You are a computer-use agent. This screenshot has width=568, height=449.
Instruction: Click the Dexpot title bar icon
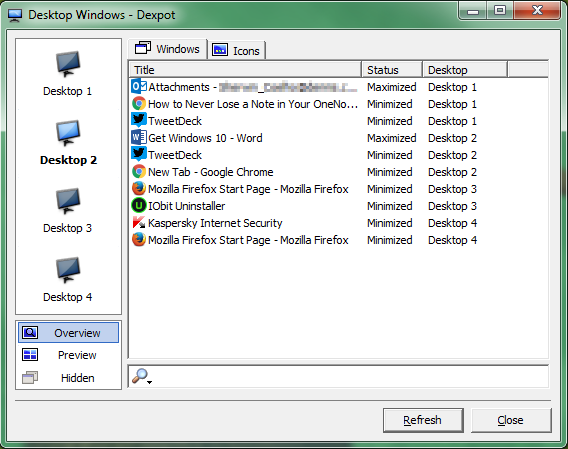click(15, 15)
